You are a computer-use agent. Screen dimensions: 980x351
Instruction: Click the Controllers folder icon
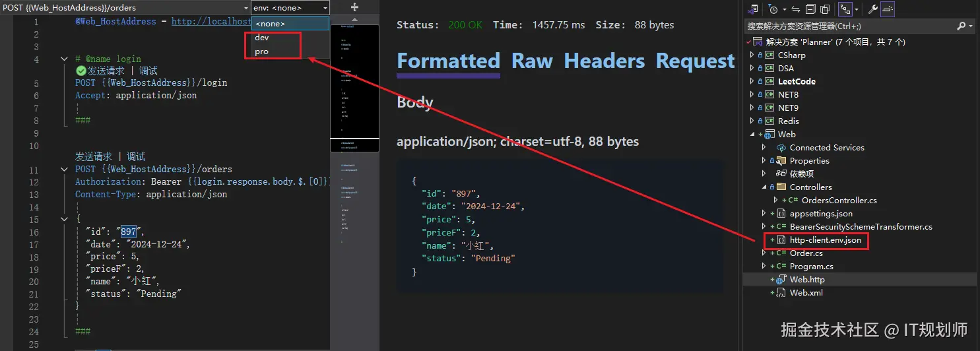pos(781,187)
